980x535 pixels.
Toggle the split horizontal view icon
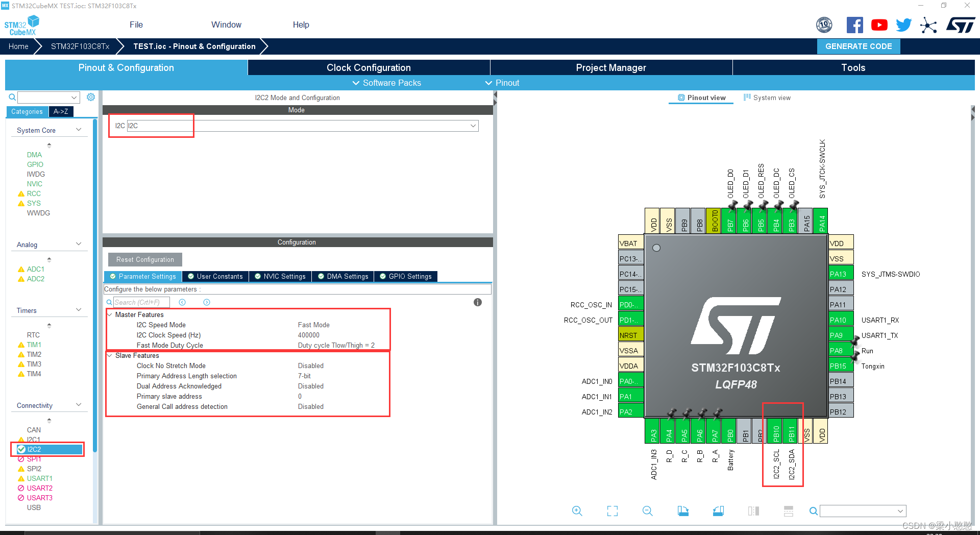click(x=789, y=511)
